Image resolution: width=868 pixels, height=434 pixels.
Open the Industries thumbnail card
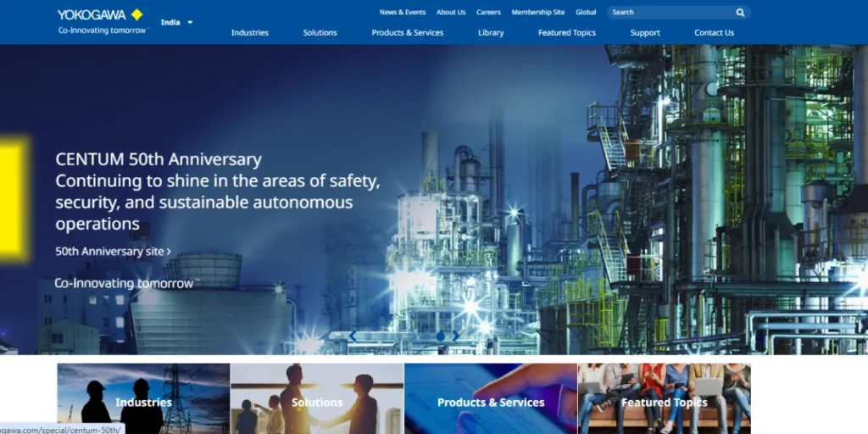tap(143, 398)
